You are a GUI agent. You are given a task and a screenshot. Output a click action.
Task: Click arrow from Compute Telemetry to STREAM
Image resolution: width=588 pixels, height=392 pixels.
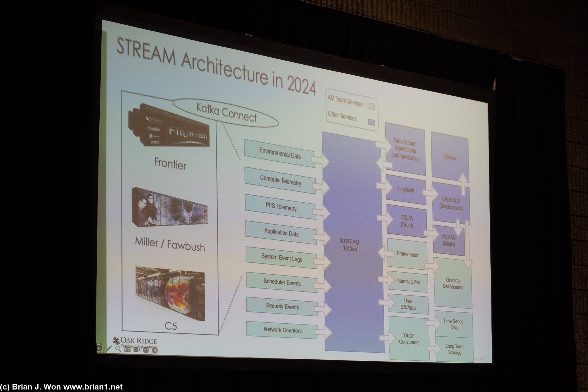321,187
